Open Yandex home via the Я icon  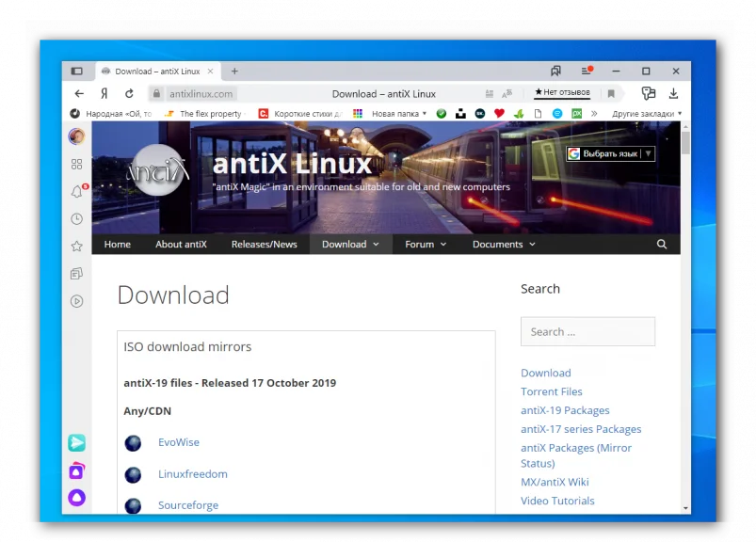click(x=105, y=93)
